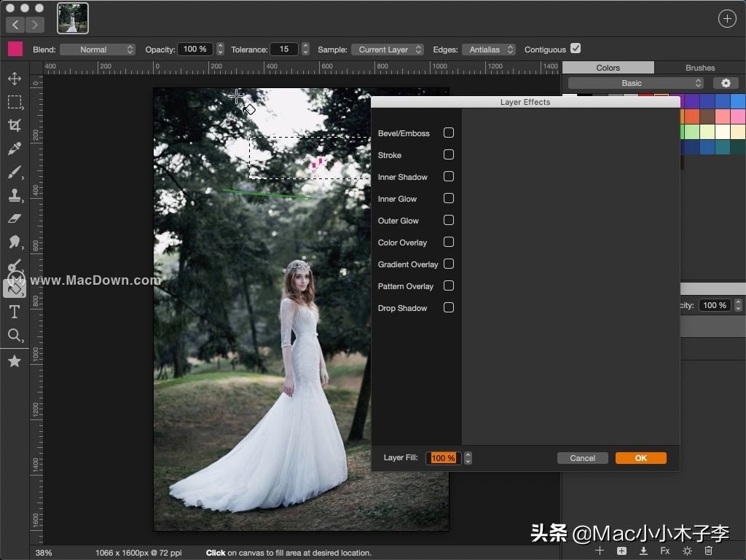Open the Blend mode dropdown
Viewport: 746px width, 560px height.
point(98,49)
